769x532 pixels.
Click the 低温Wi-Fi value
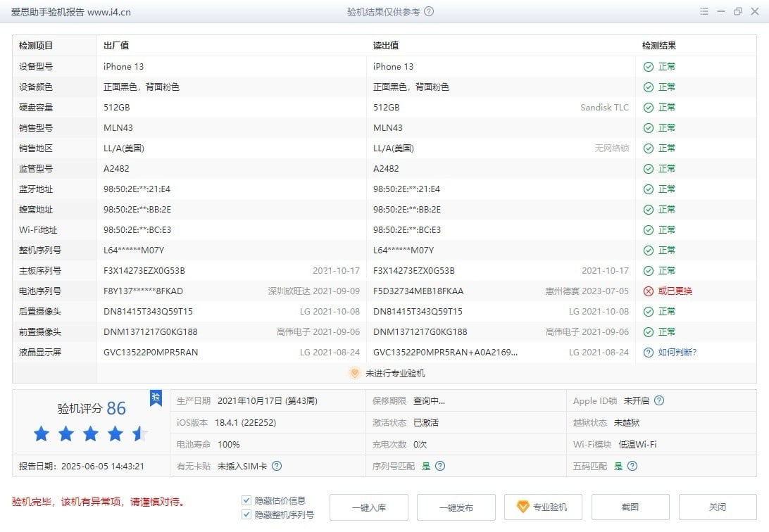(637, 444)
